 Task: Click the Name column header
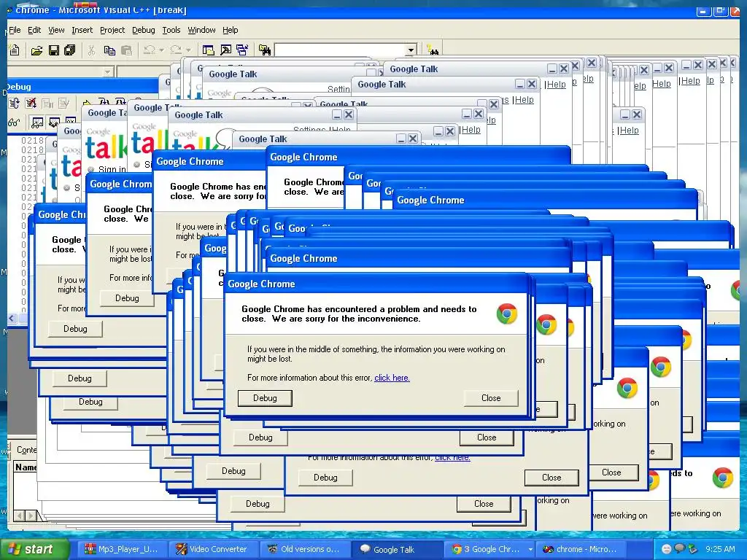coord(26,467)
